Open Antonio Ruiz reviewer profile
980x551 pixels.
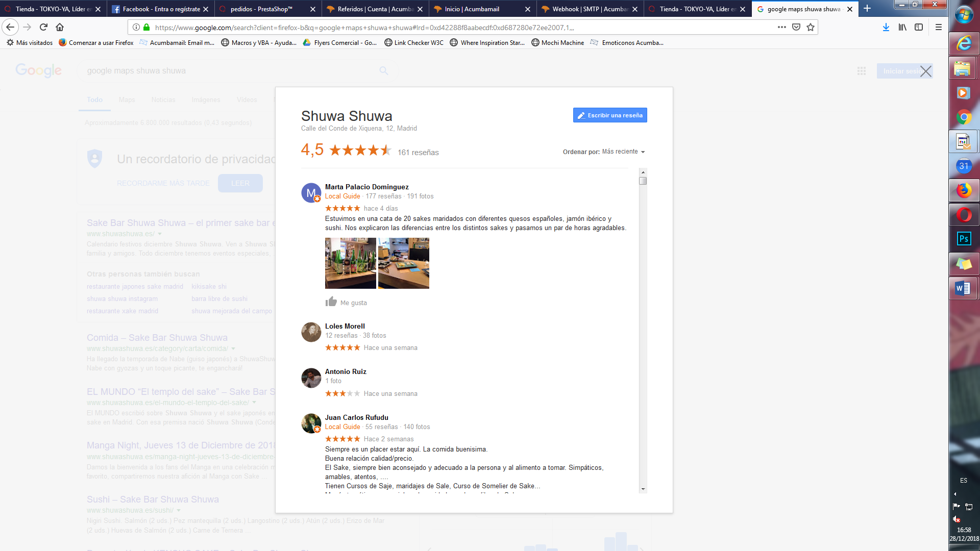pos(346,371)
